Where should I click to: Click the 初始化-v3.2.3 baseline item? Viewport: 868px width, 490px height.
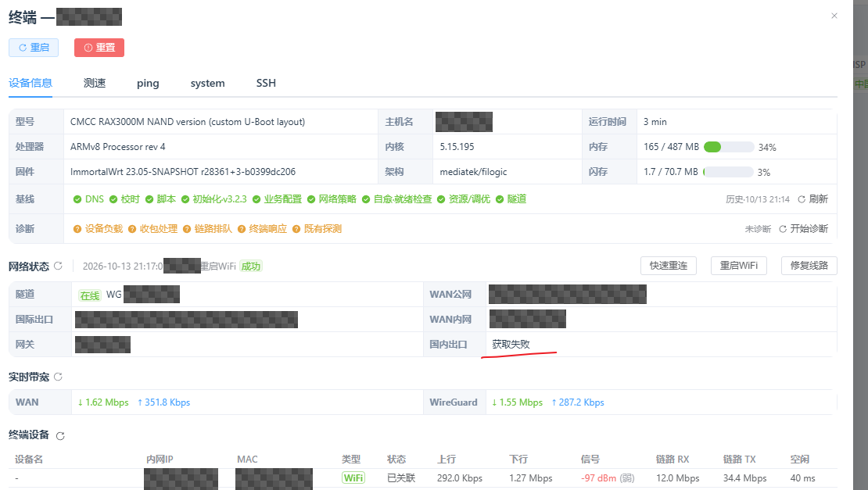pos(213,199)
